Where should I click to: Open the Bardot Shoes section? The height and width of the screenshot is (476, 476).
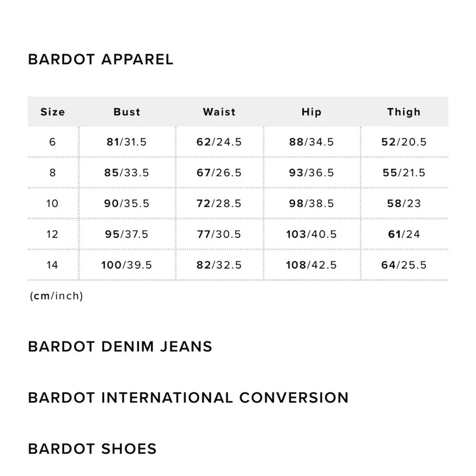[92, 449]
